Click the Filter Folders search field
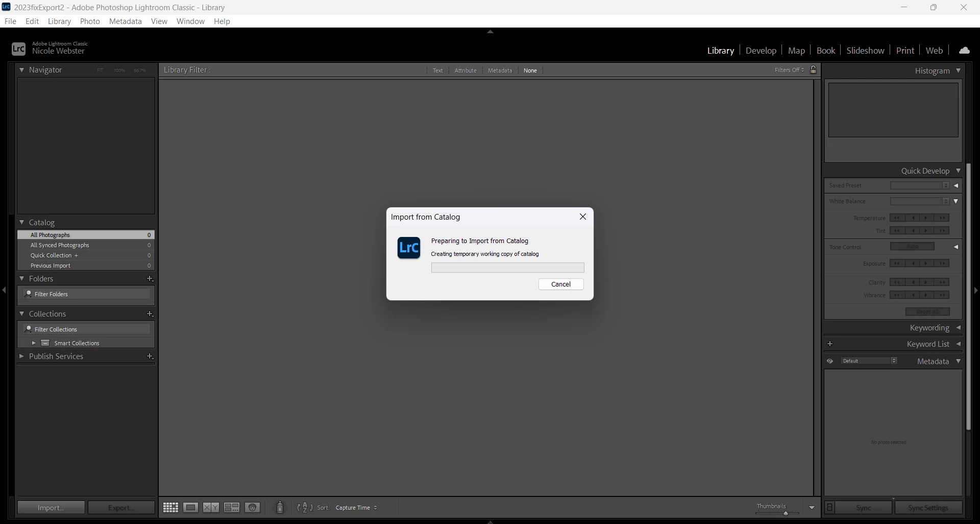Viewport: 980px width, 524px height. point(87,294)
